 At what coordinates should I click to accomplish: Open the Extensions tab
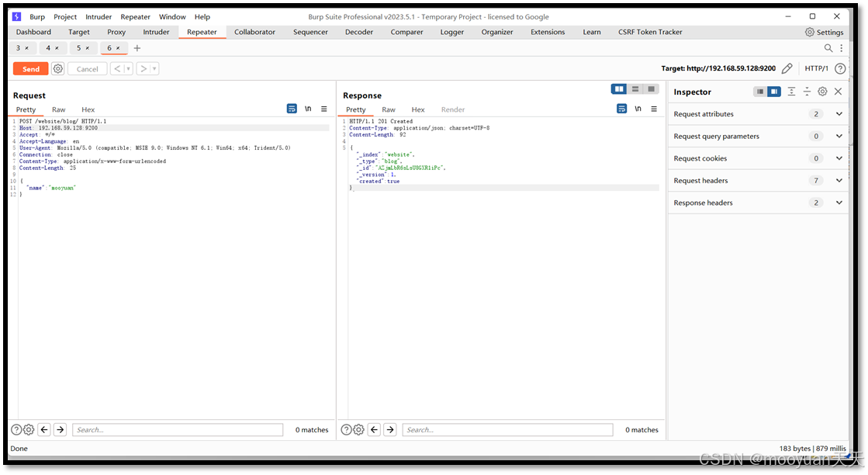pos(548,32)
